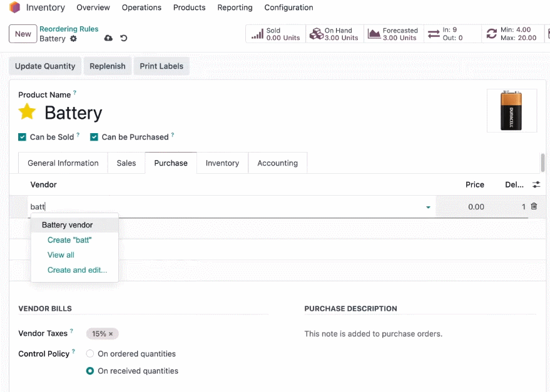Click the Inventory app logo icon

15,8
